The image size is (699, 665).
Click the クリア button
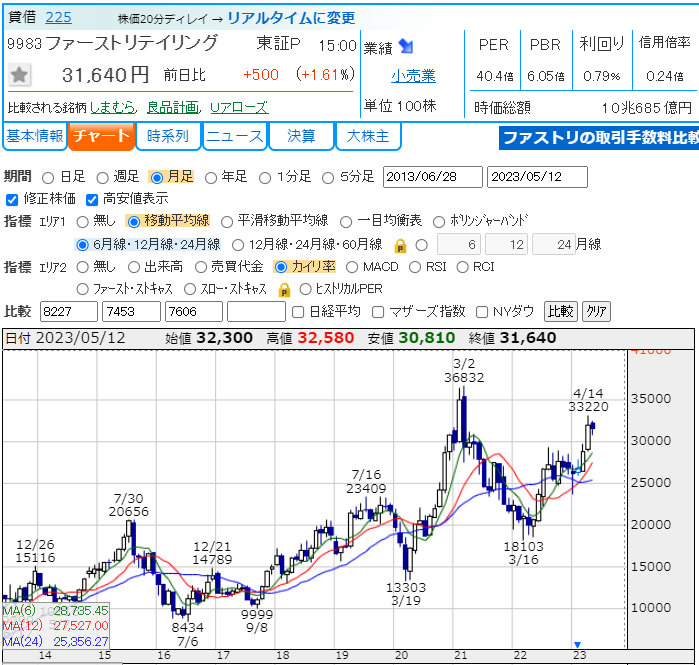596,311
